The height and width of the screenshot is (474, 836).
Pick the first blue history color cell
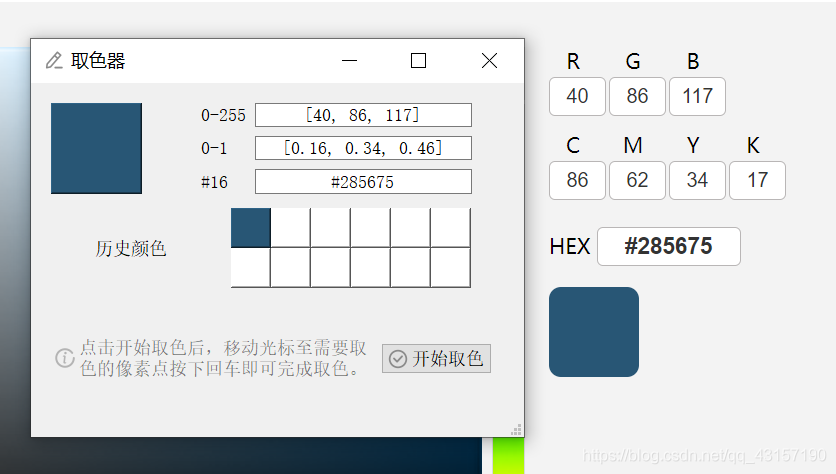point(250,227)
